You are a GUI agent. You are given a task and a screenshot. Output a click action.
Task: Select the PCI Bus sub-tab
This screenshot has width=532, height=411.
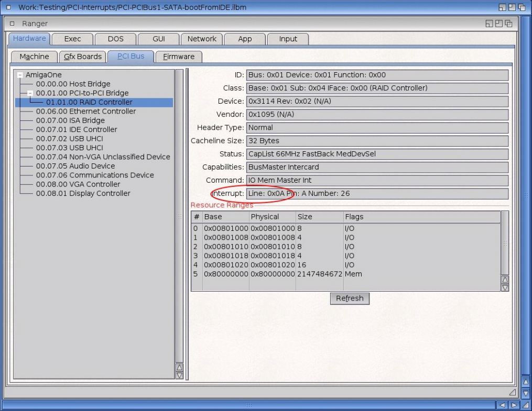tap(131, 56)
